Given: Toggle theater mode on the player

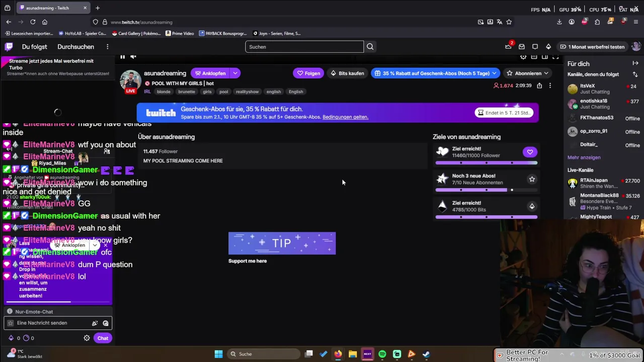Looking at the screenshot, I should point(544,57).
